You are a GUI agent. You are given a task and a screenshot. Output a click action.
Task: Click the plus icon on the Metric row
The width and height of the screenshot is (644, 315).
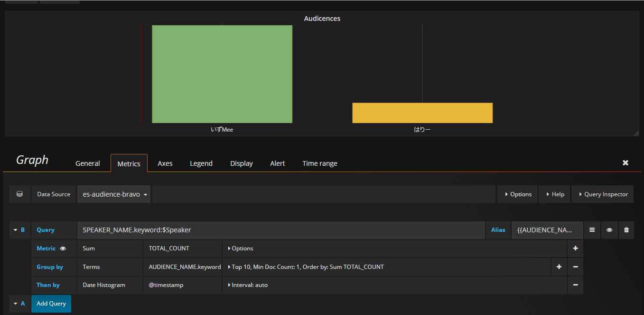[575, 248]
